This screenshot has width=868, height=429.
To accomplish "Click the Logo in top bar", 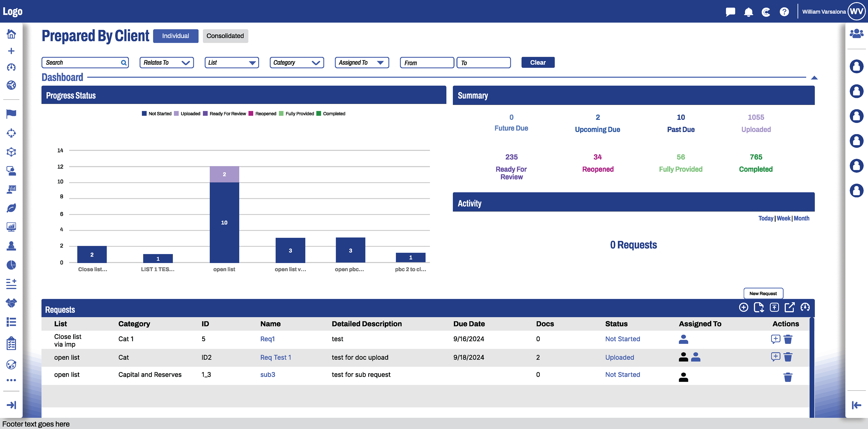I will pyautogui.click(x=13, y=12).
